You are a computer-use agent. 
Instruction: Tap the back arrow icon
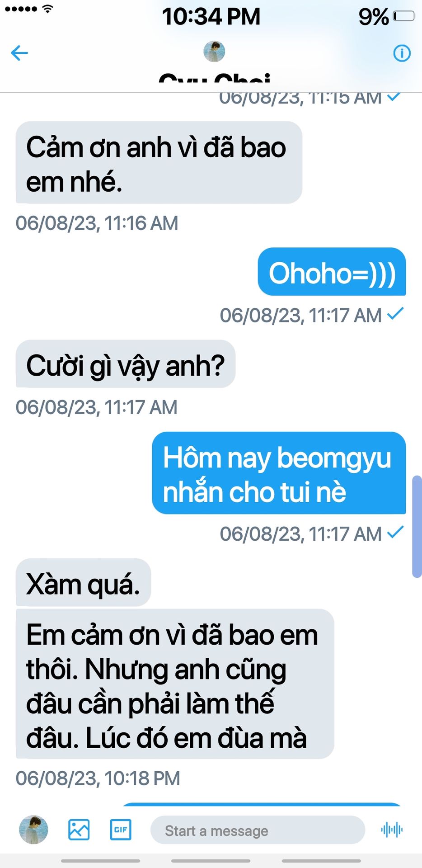point(19,53)
